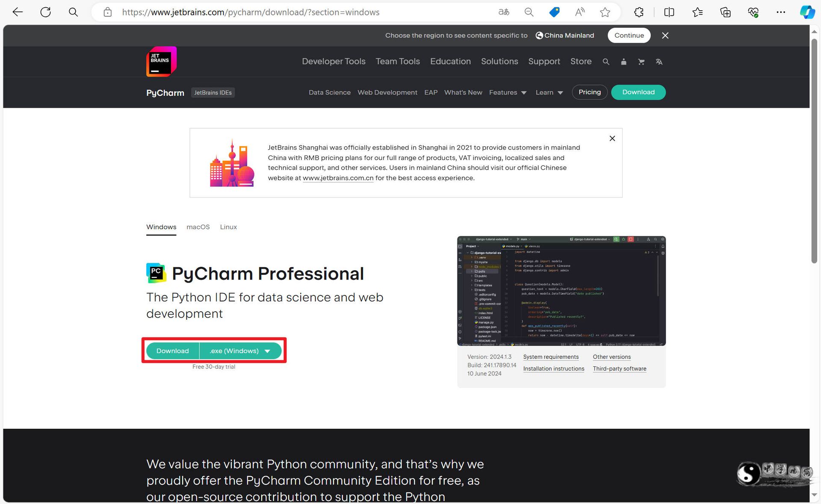Switch to the macOS tab
Viewport: 821px width, 504px height.
[198, 227]
